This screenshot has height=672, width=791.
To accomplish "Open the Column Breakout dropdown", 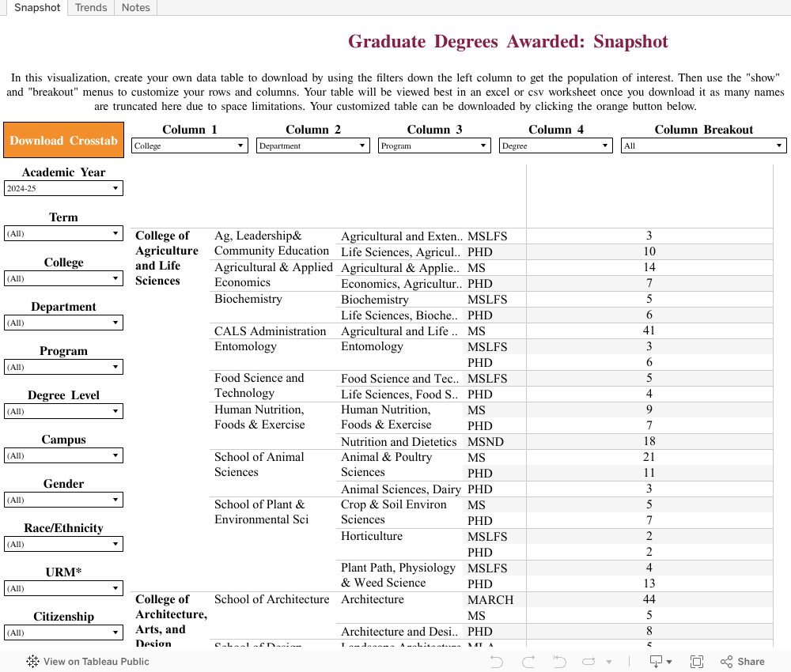I will 704,145.
